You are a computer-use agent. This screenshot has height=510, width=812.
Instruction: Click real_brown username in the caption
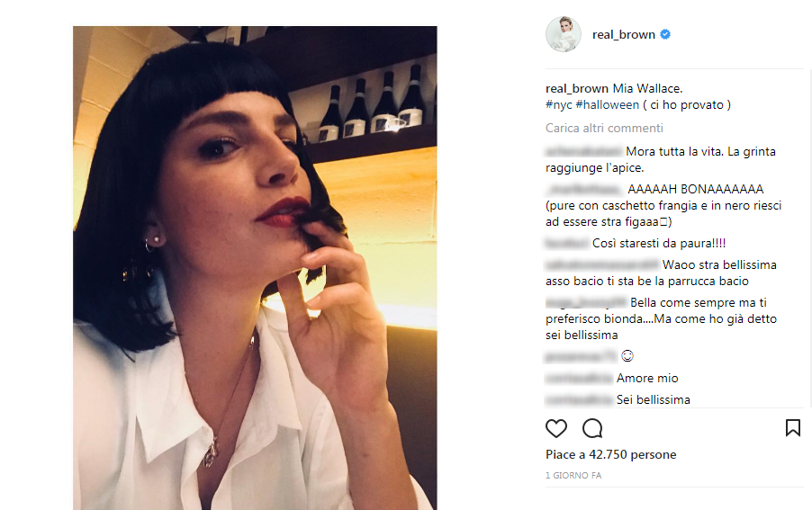pos(576,88)
